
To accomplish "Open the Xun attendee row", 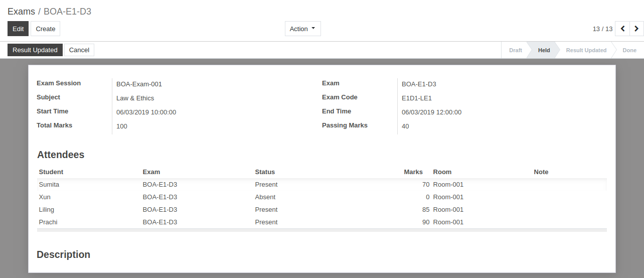I will [45, 197].
